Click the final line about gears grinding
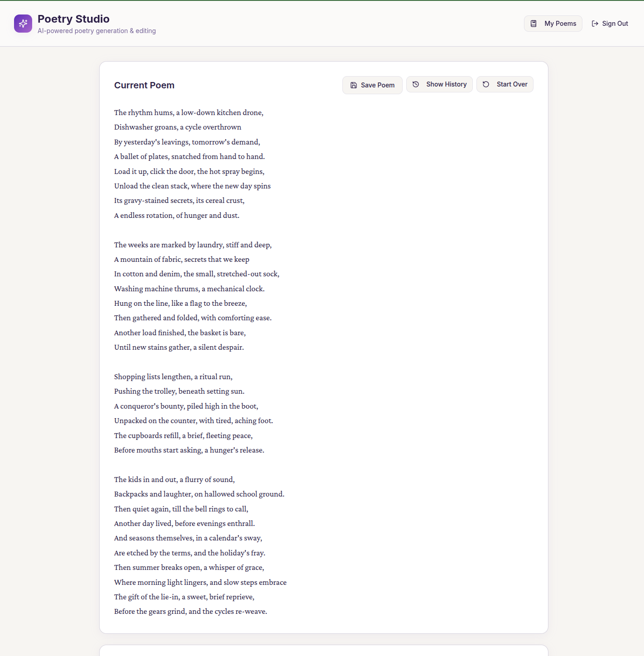Image resolution: width=644 pixels, height=656 pixels. (x=191, y=611)
